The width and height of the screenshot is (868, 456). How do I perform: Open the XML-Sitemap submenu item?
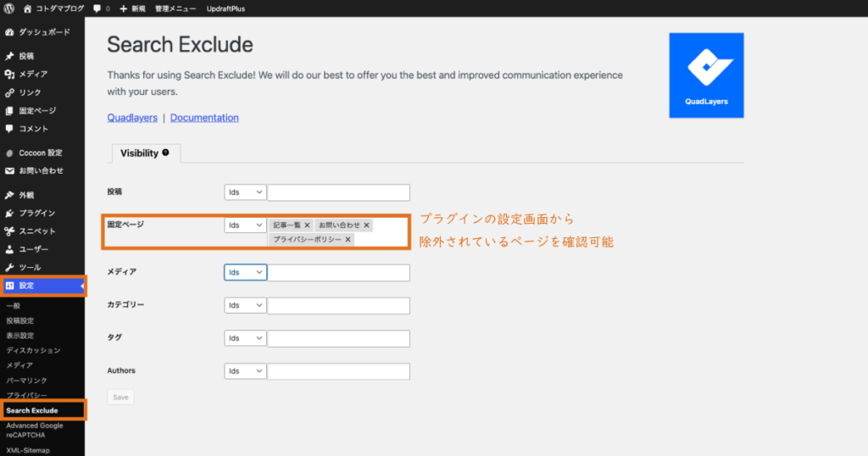pos(28,450)
